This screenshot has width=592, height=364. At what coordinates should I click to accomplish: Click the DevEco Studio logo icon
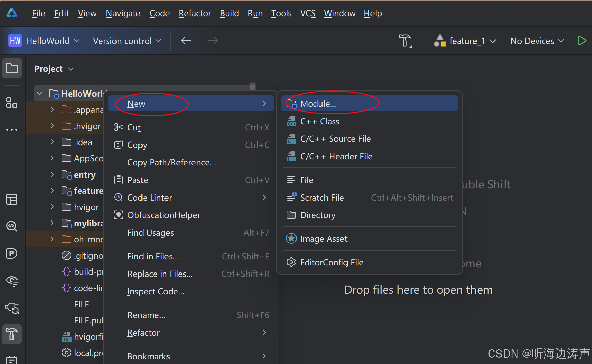pyautogui.click(x=12, y=13)
